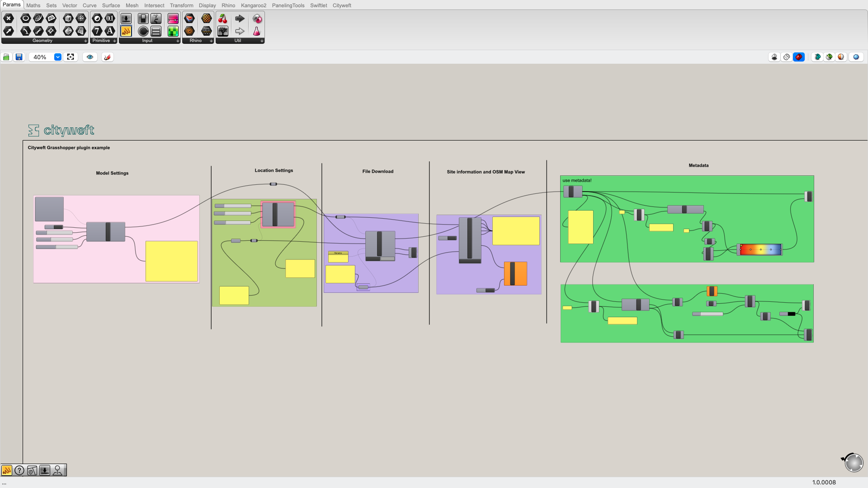Switch to the Mesh tab
The width and height of the screenshot is (868, 488).
tap(132, 5)
